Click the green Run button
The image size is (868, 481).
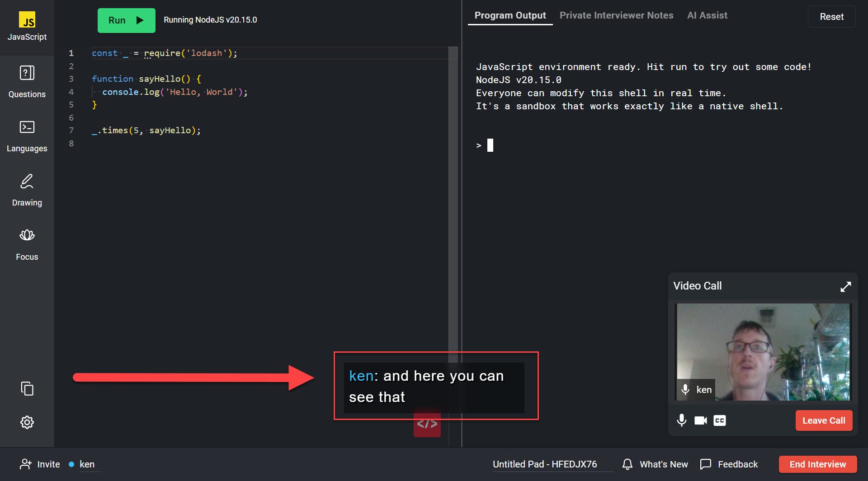[x=126, y=20]
